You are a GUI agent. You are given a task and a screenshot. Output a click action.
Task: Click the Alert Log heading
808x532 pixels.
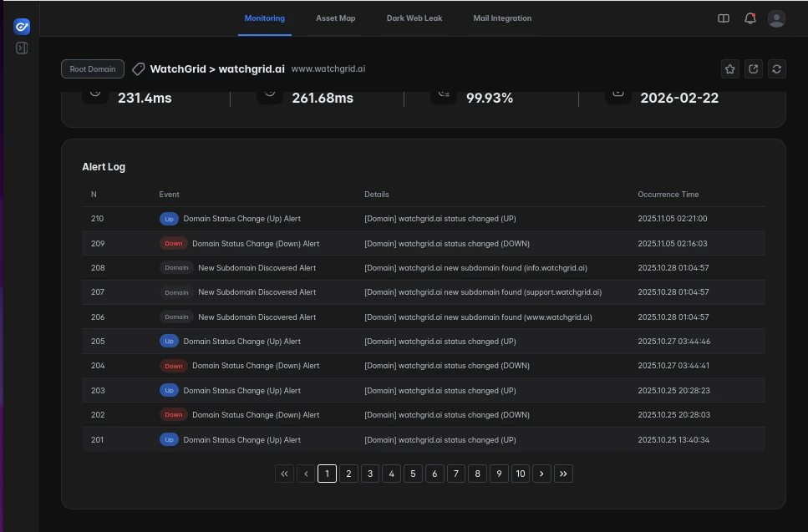tap(104, 167)
